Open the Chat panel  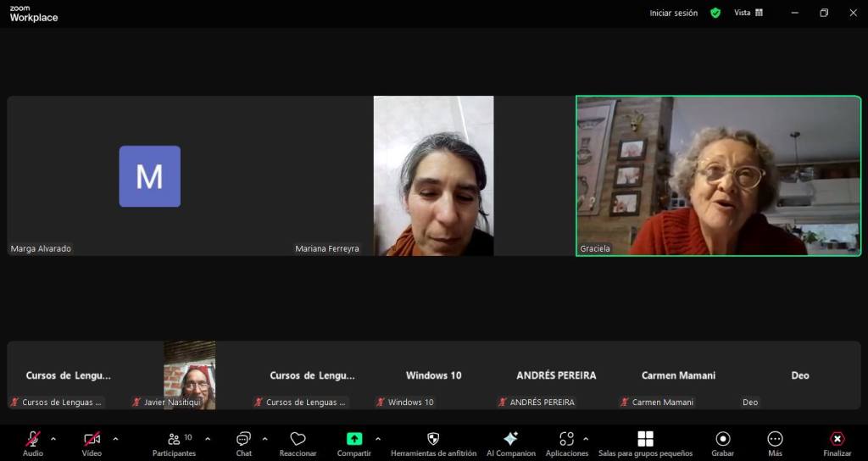[x=243, y=442]
